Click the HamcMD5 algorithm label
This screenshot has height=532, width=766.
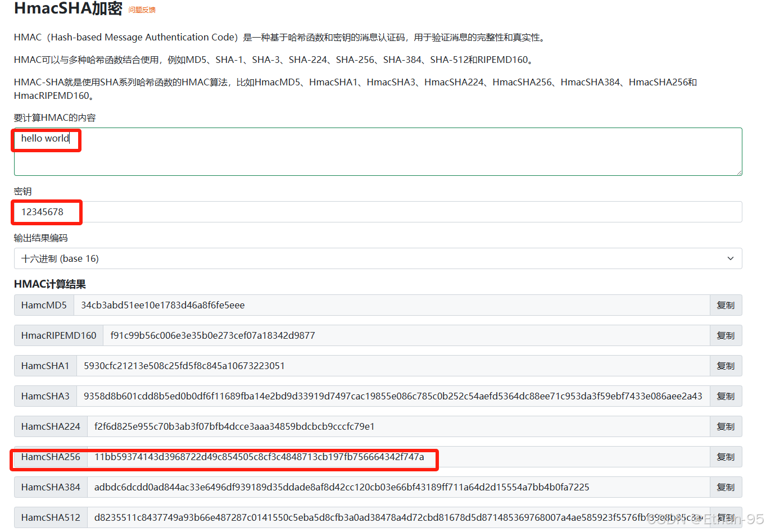tap(44, 305)
